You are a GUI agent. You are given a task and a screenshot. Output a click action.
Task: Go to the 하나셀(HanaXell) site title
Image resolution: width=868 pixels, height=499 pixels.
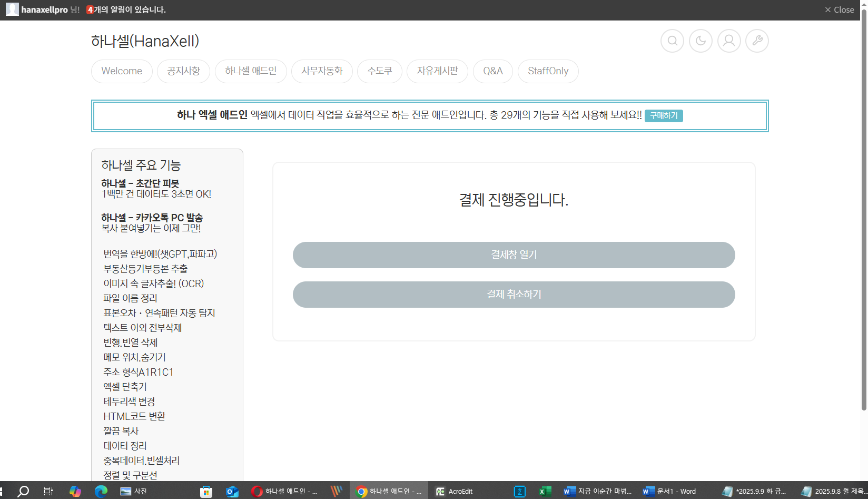(145, 41)
